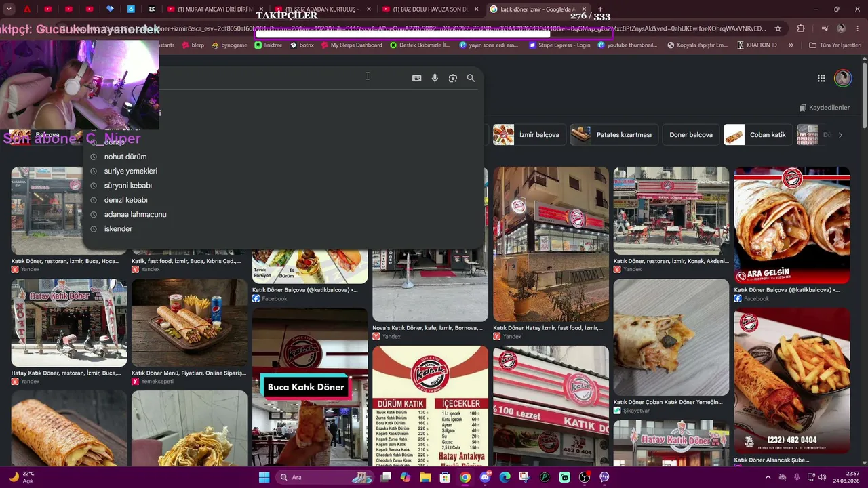Click the magnifier search button

tap(471, 78)
